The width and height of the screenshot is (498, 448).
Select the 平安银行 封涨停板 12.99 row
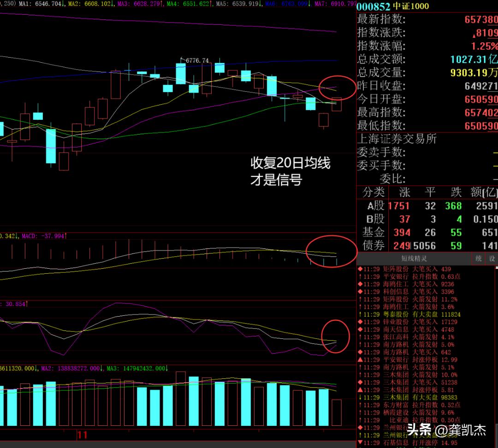(408, 360)
